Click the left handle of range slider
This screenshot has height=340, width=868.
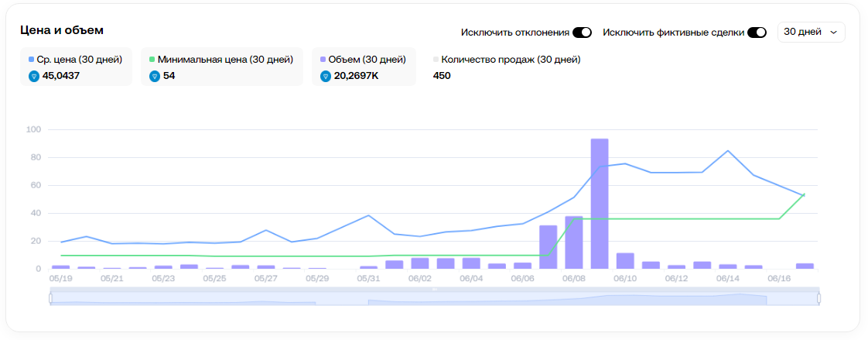tap(50, 298)
